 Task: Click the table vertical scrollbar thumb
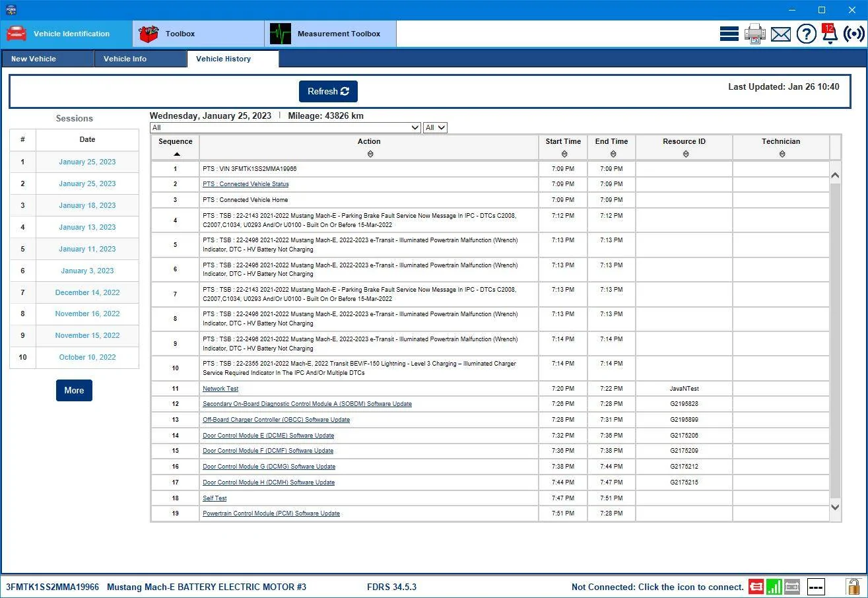click(x=835, y=341)
